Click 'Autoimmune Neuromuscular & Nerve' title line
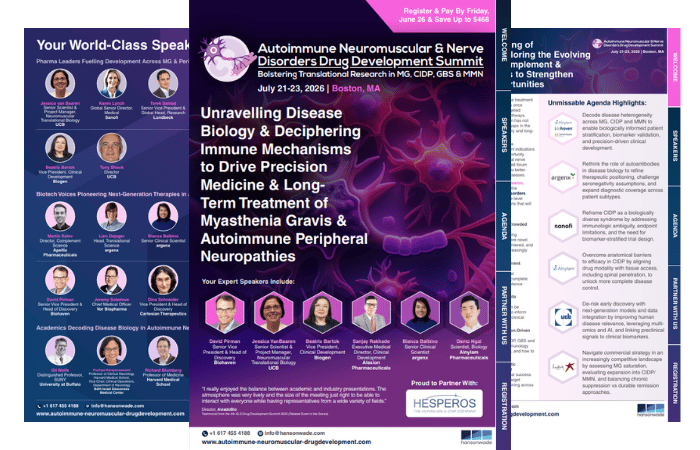700x450 pixels. (371, 48)
